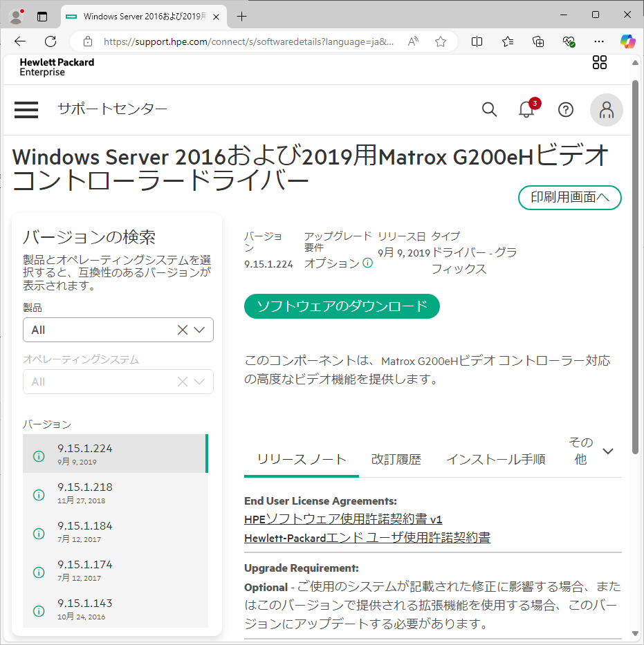Click the search magnifier icon
The image size is (644, 645).
[x=489, y=109]
